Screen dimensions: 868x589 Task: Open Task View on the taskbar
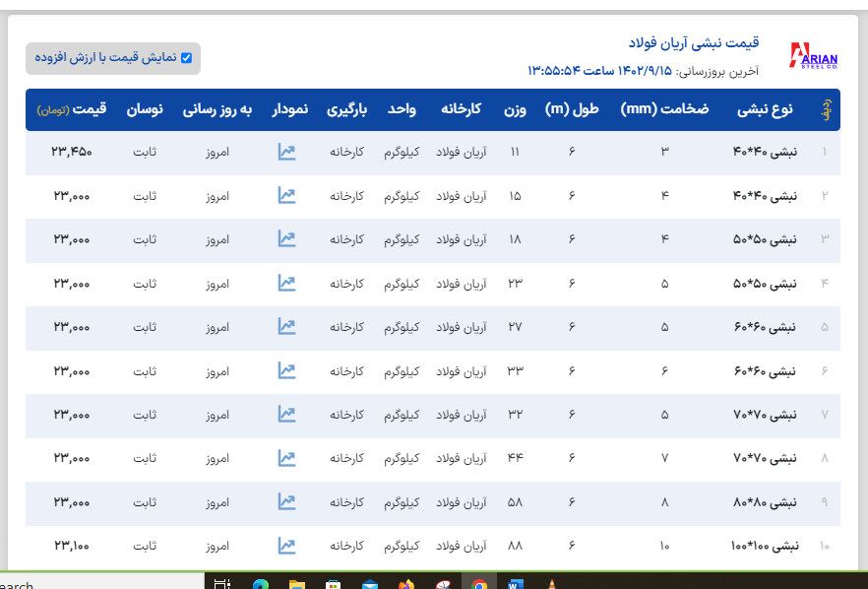[x=222, y=583]
